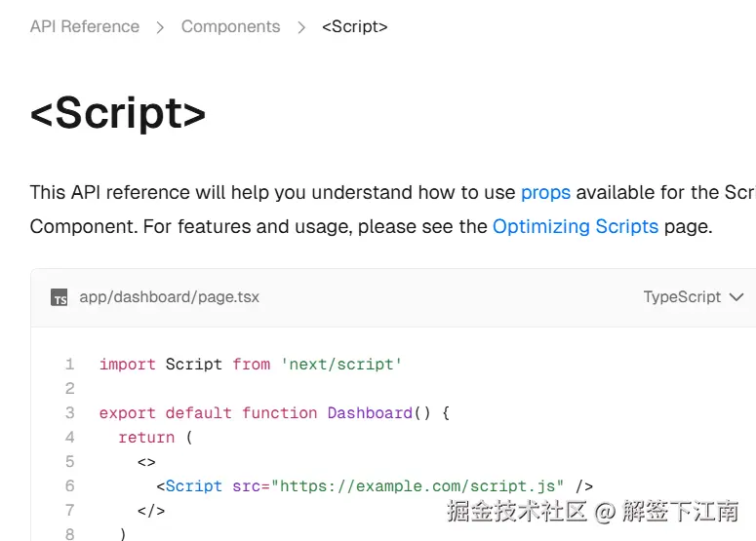Open the Optimizing Scripts page link
This screenshot has width=756, height=541.
pyautogui.click(x=575, y=226)
